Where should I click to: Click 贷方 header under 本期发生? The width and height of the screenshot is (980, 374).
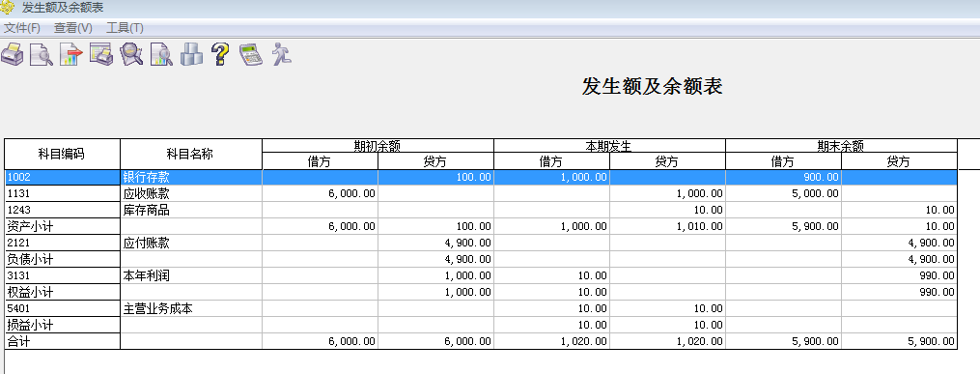(x=667, y=161)
